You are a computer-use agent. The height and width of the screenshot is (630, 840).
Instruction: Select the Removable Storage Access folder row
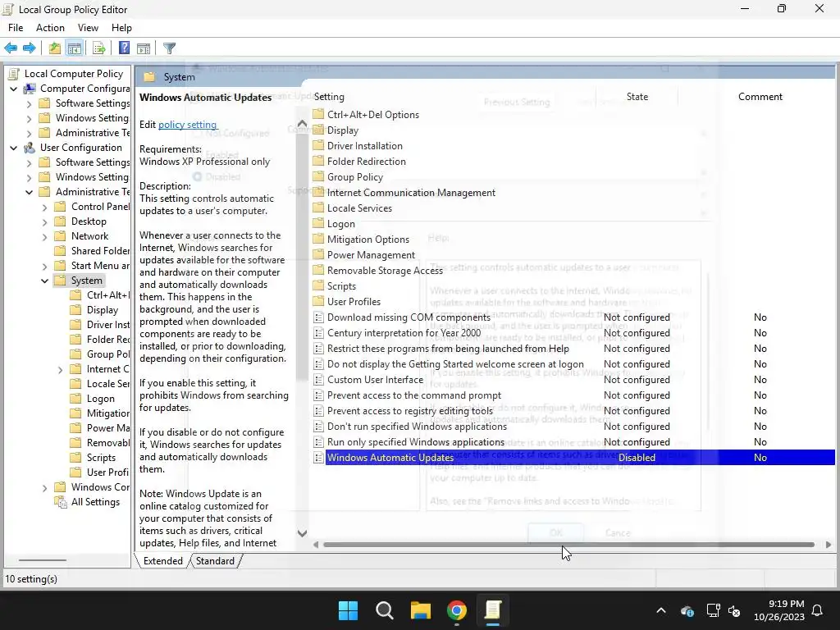[x=385, y=271]
